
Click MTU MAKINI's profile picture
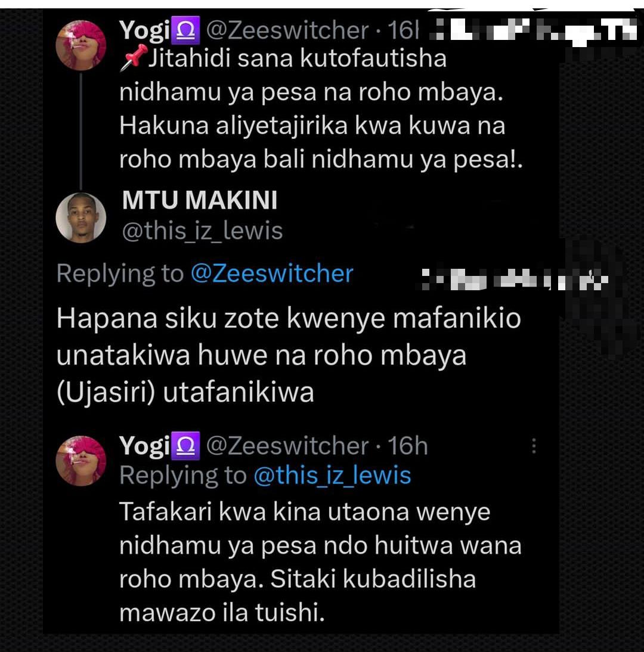(x=80, y=218)
